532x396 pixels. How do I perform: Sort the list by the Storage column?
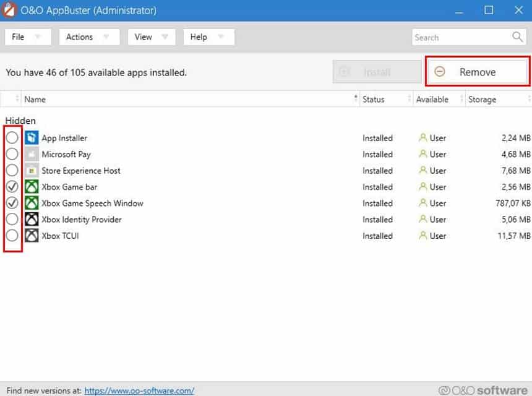click(x=499, y=99)
